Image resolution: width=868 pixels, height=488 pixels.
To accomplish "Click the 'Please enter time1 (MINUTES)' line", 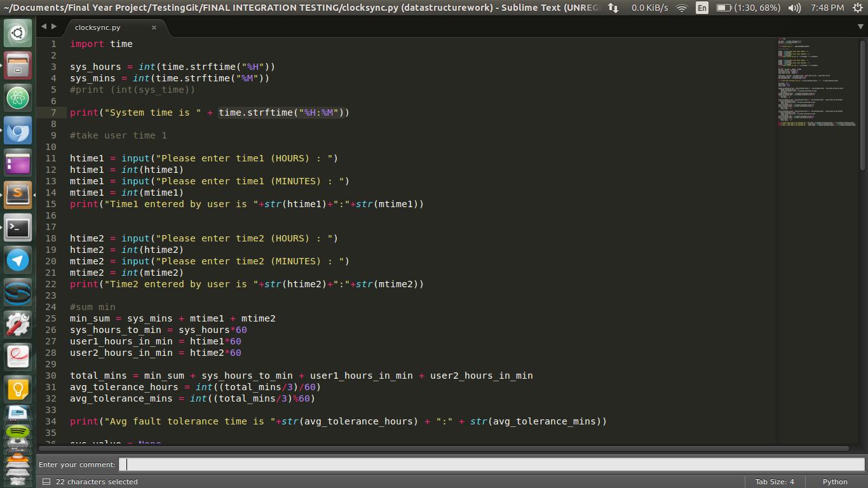I will 210,181.
